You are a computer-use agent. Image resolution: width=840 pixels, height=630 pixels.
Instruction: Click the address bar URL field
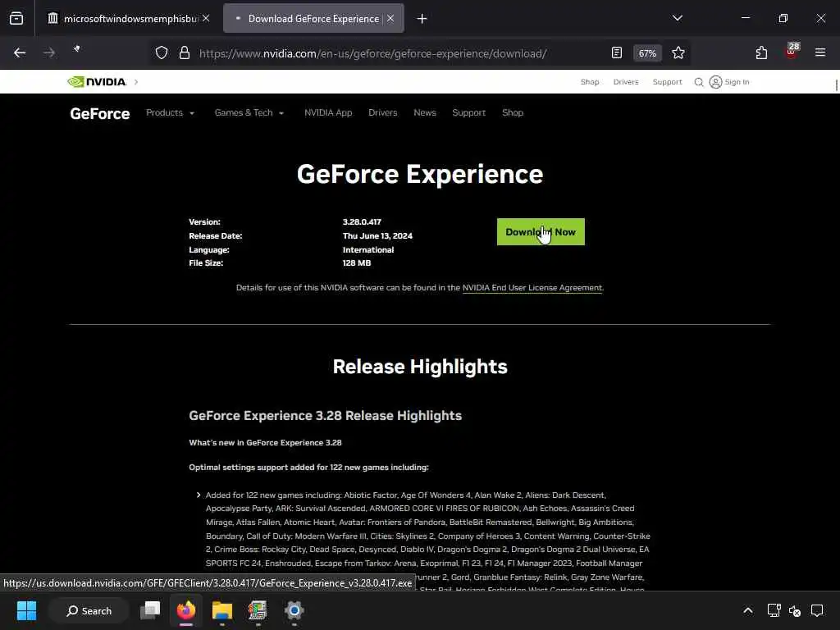click(x=373, y=53)
